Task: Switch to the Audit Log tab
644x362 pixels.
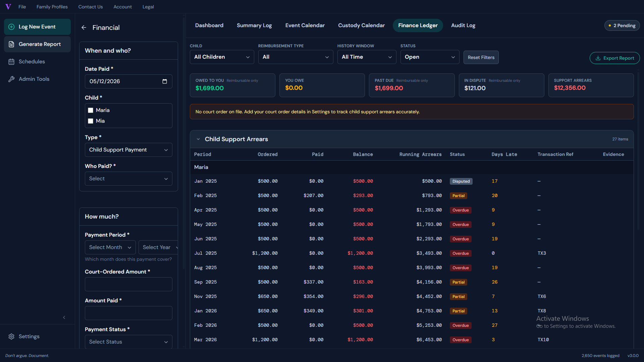Action: pos(463,25)
